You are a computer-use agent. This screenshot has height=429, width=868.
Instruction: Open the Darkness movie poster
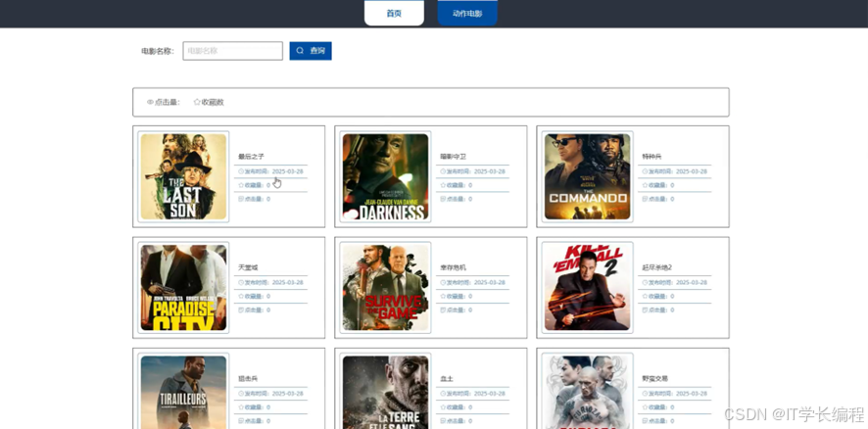click(x=385, y=176)
